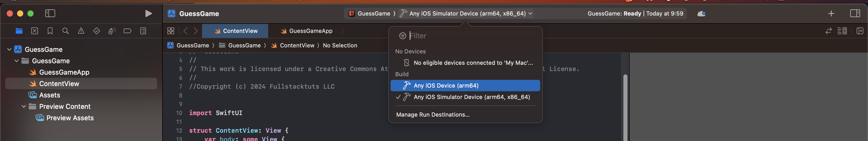This screenshot has width=868, height=141.
Task: Click the destination Filter field
Action: (470, 36)
